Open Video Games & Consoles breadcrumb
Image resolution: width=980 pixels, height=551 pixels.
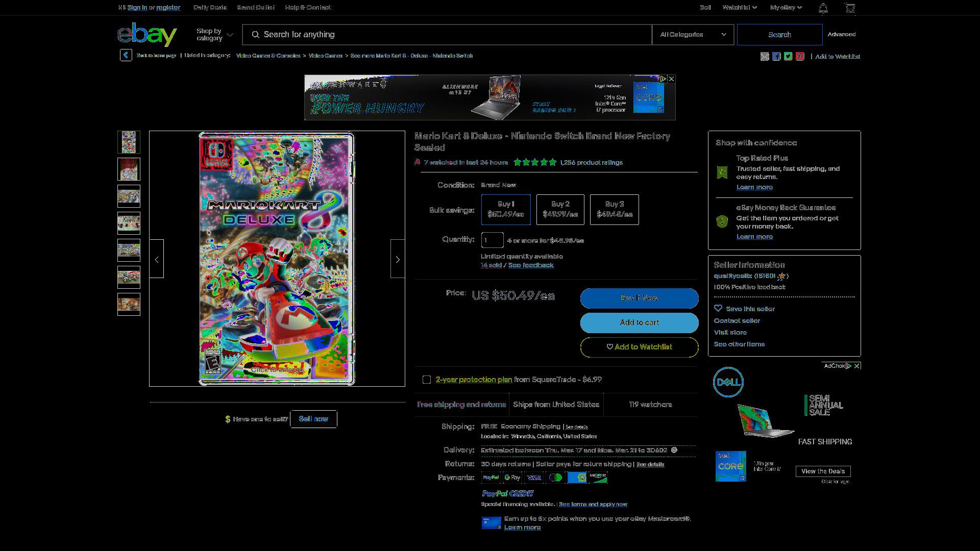point(268,56)
